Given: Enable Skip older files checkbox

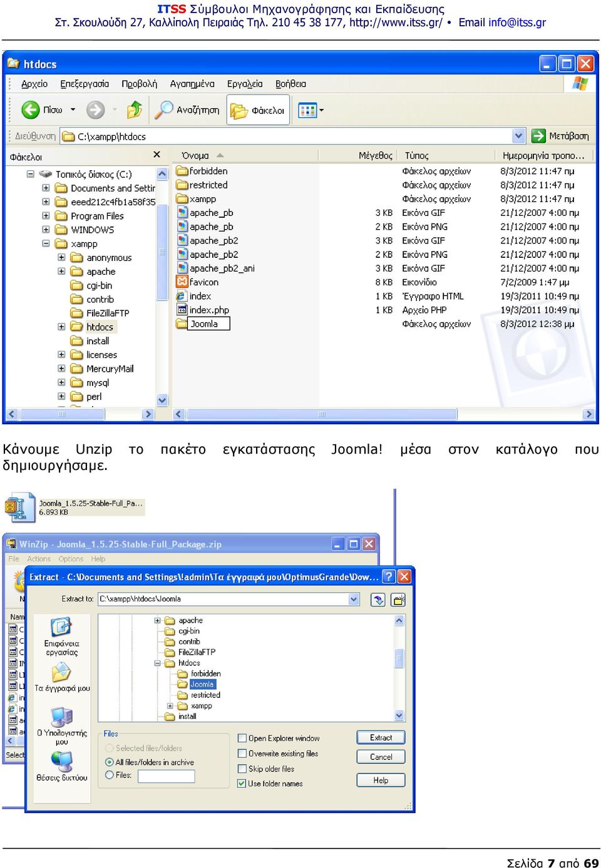Looking at the screenshot, I should 242,768.
